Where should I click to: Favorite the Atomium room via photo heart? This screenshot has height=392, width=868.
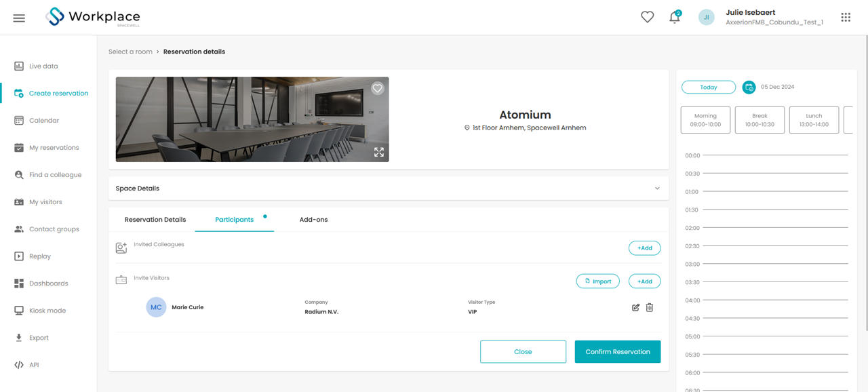(378, 88)
